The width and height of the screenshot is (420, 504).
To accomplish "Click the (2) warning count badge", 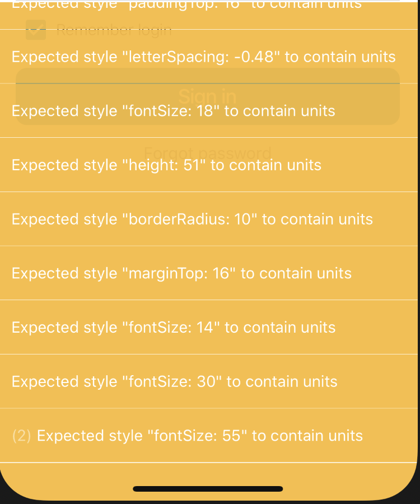I will pyautogui.click(x=21, y=436).
